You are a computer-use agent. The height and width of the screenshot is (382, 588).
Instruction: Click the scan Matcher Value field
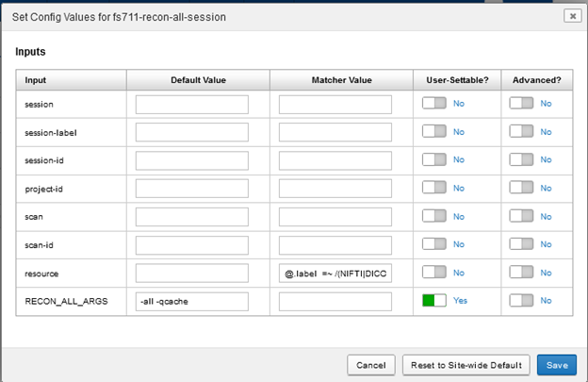pyautogui.click(x=335, y=217)
